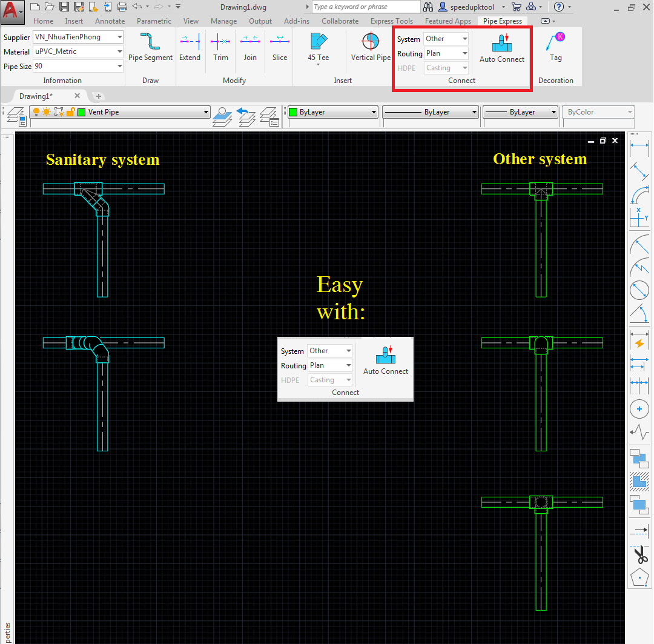654x644 pixels.
Task: Open the Supplier dropdown VN_NhuaTienPhong
Action: pyautogui.click(x=78, y=37)
